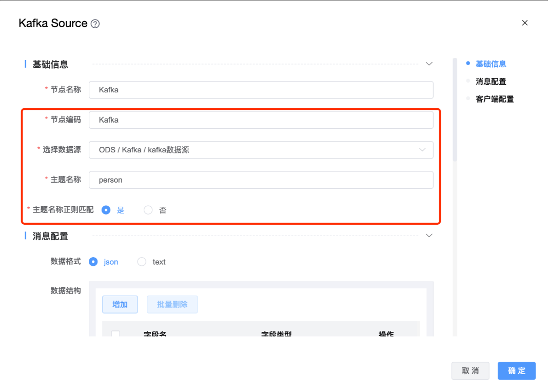Open the 选择数据源 dropdown
The height and width of the screenshot is (392, 548).
point(261,150)
